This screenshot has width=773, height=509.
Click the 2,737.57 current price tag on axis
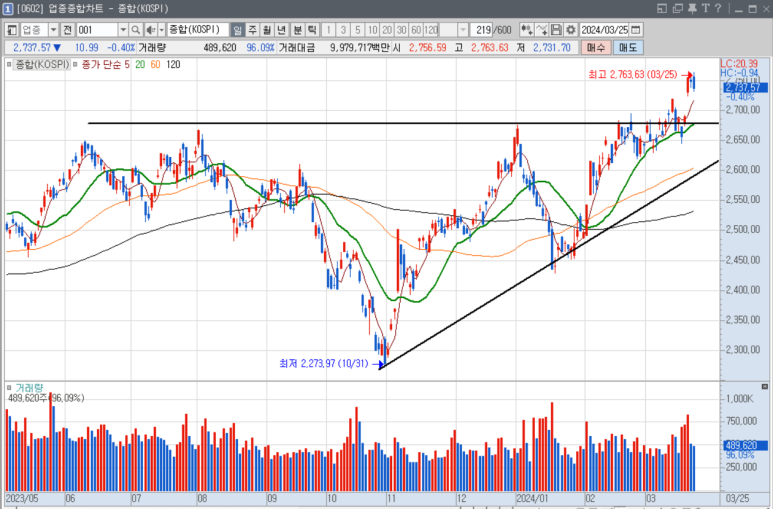[x=745, y=88]
